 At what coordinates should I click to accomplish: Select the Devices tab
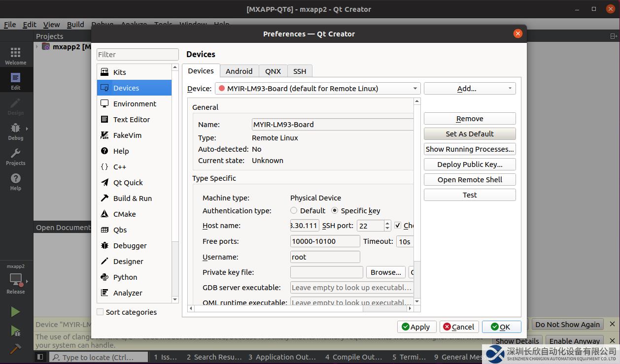click(201, 71)
